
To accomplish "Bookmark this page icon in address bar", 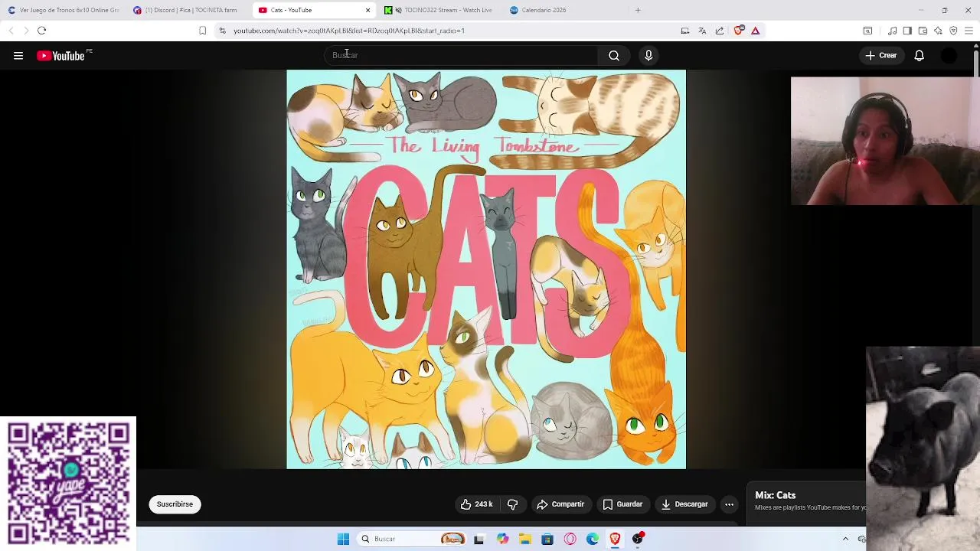I will tap(202, 31).
